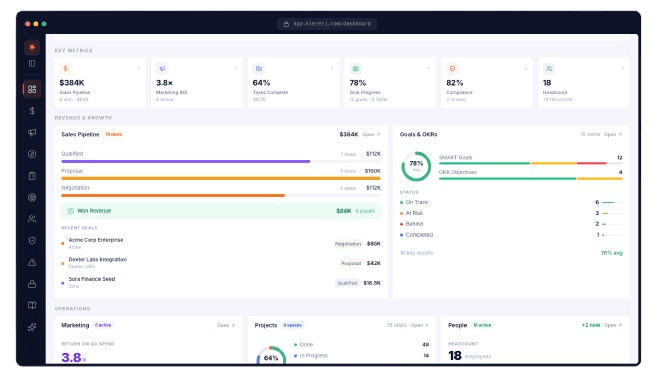Select the Completed status row

[511, 235]
